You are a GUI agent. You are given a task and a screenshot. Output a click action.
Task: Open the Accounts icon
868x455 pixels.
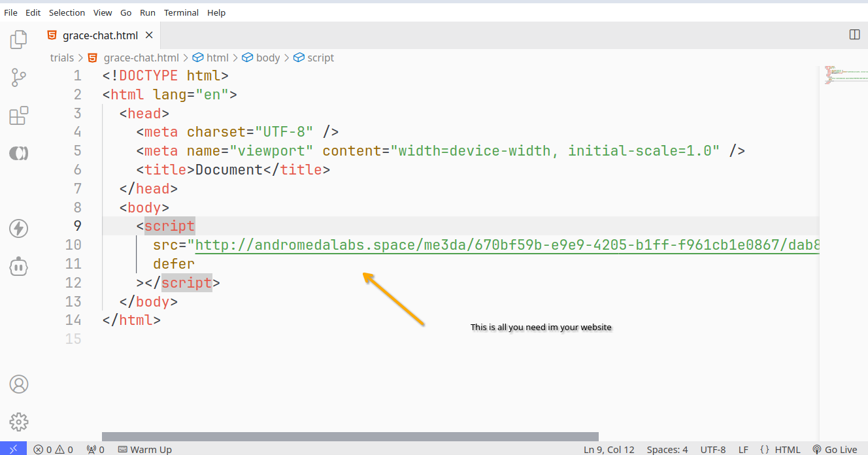(18, 384)
